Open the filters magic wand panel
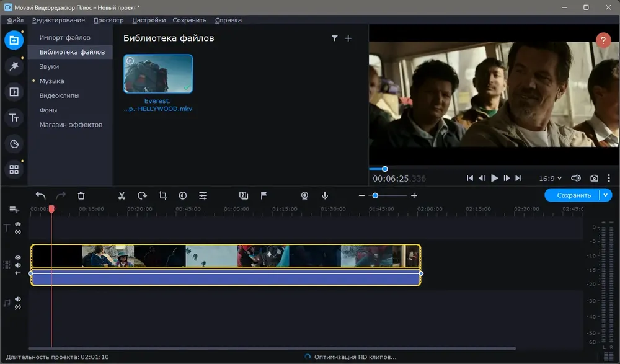Screen dimensions: 620x364 14,66
